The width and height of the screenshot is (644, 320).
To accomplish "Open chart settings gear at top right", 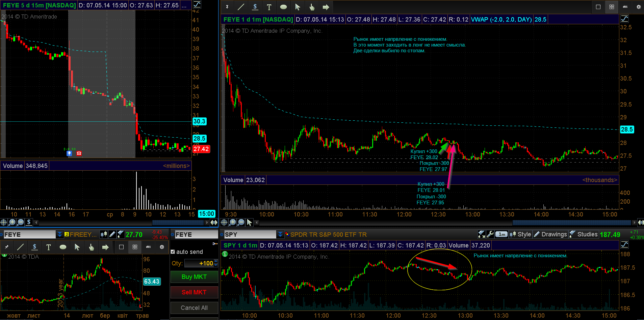I will coord(639,7).
